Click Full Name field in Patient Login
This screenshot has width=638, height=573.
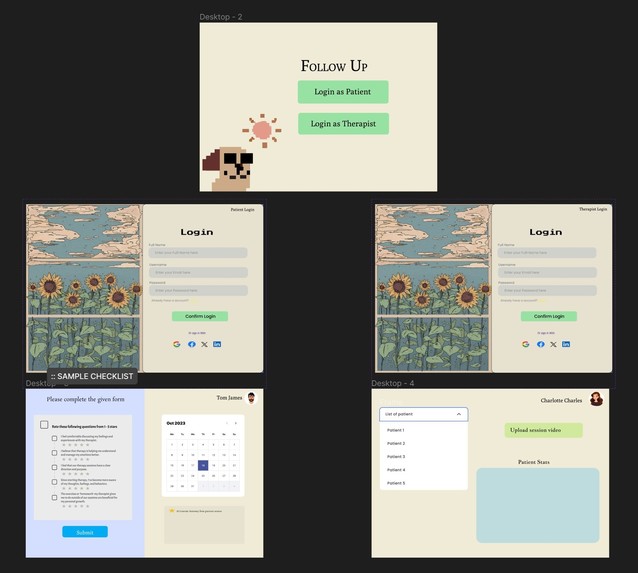(x=198, y=253)
